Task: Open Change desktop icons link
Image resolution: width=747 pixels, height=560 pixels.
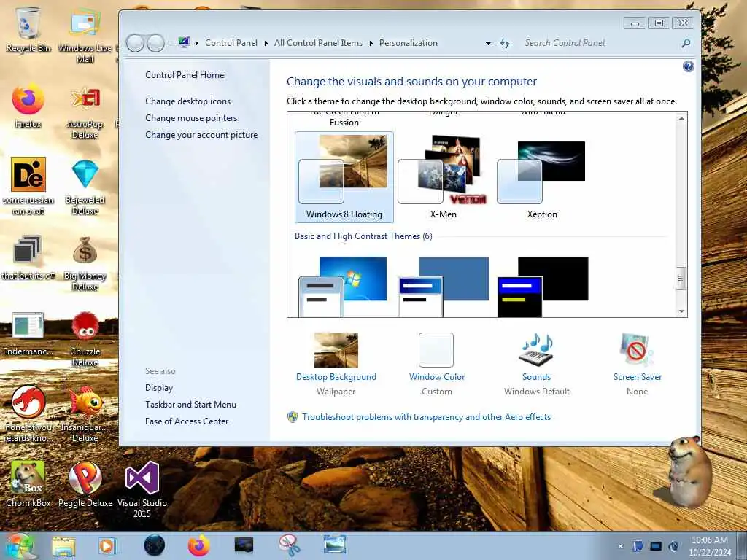Action: 187,101
